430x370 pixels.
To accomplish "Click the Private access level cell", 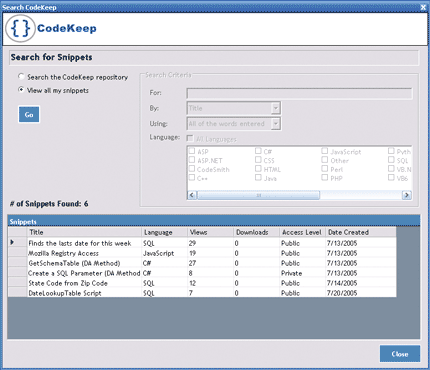I will (x=303, y=273).
